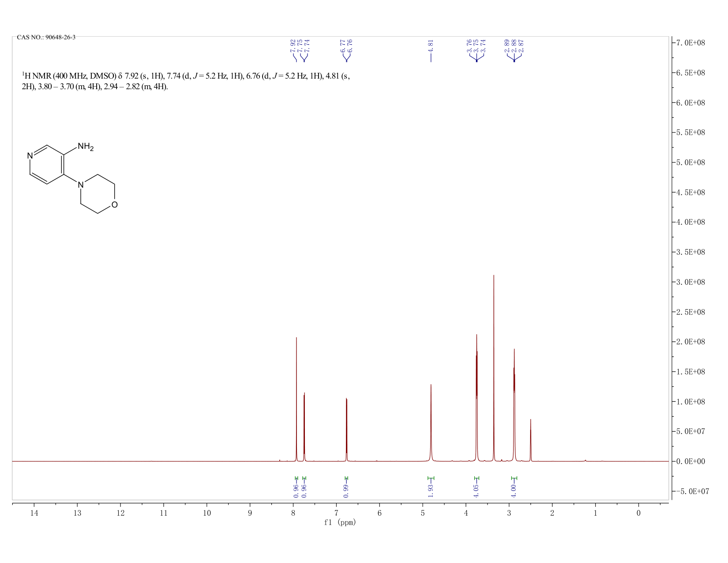
Task: Click the morpholine nitrogen atom in the structure
Action: click(80, 185)
